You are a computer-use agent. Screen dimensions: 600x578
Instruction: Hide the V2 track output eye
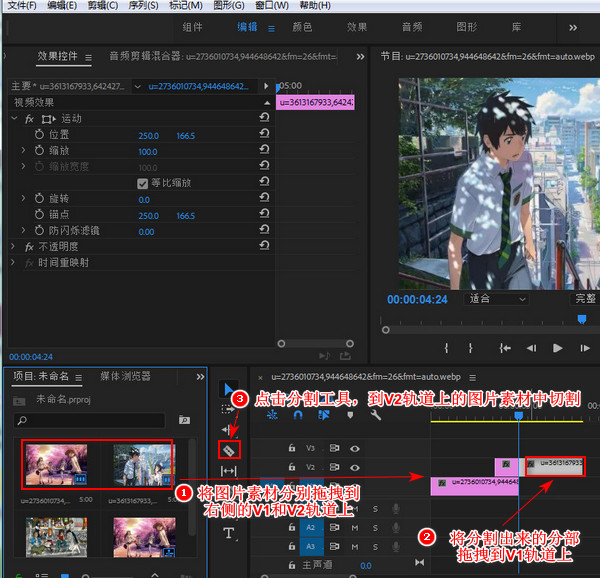coord(355,467)
